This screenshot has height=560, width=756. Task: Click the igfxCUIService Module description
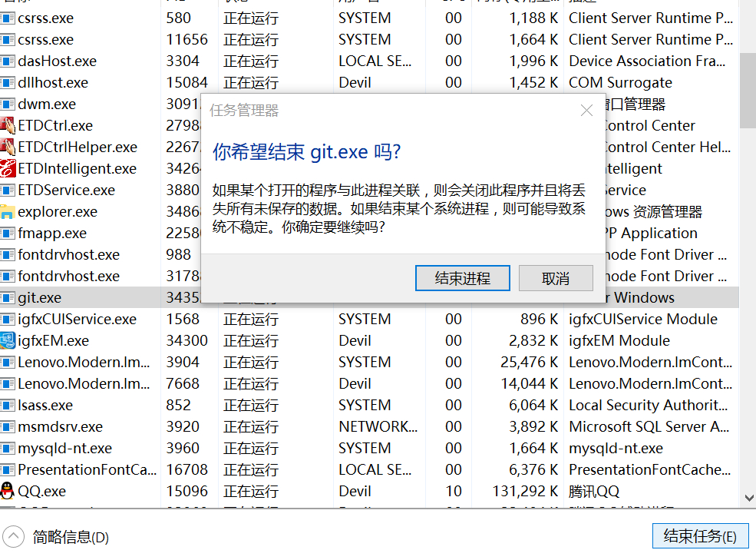pyautogui.click(x=643, y=319)
